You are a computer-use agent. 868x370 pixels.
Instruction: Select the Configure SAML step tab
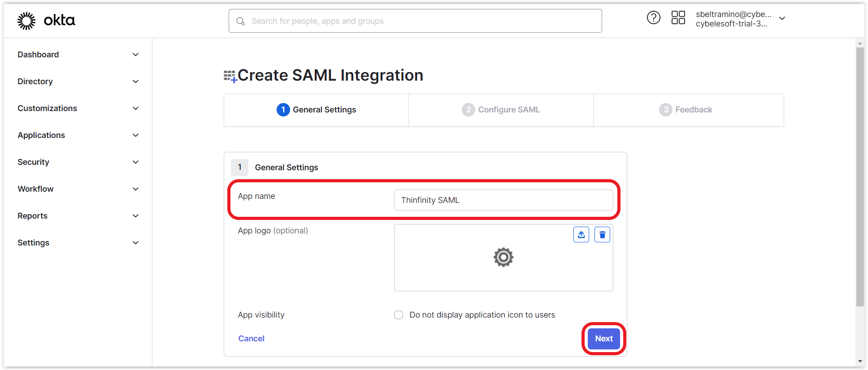[x=501, y=110]
